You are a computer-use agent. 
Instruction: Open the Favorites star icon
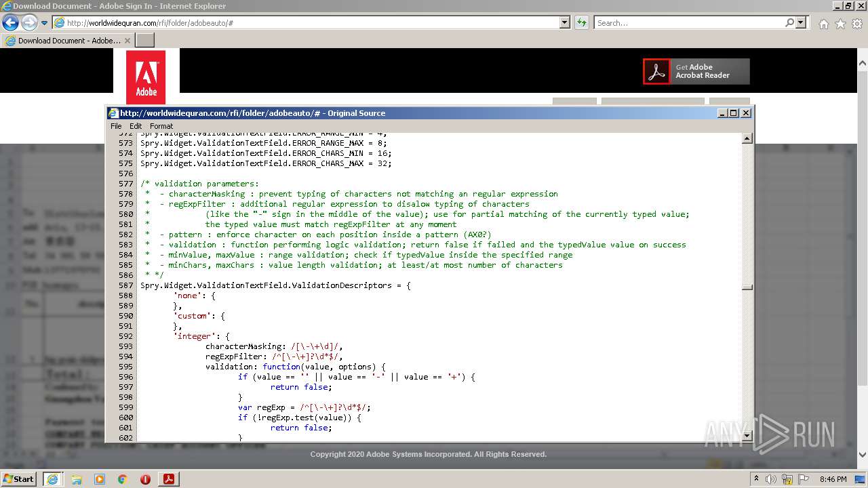coord(840,24)
